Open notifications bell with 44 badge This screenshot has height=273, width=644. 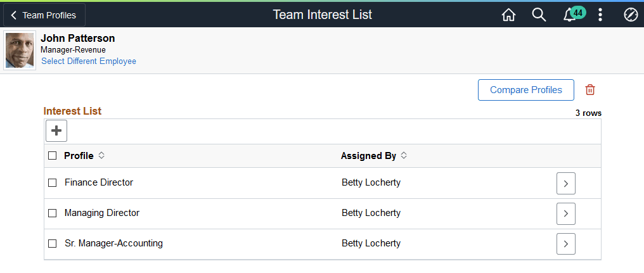(570, 15)
